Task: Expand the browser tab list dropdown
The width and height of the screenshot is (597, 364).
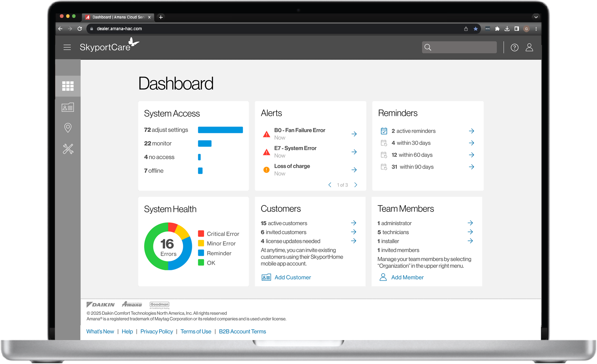Action: (536, 17)
